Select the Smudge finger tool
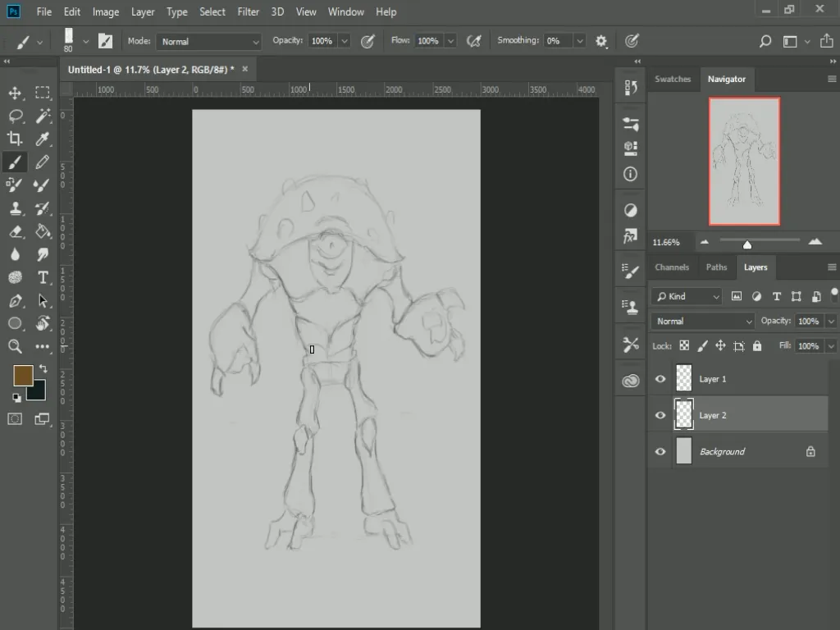840x630 pixels. (43, 254)
